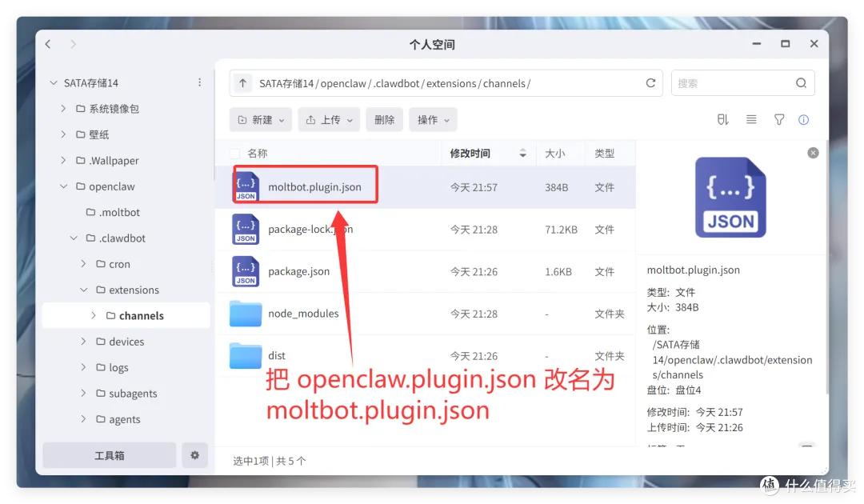Click .clawdbot in the breadcrumb path
This screenshot has height=504, width=864.
coord(397,83)
